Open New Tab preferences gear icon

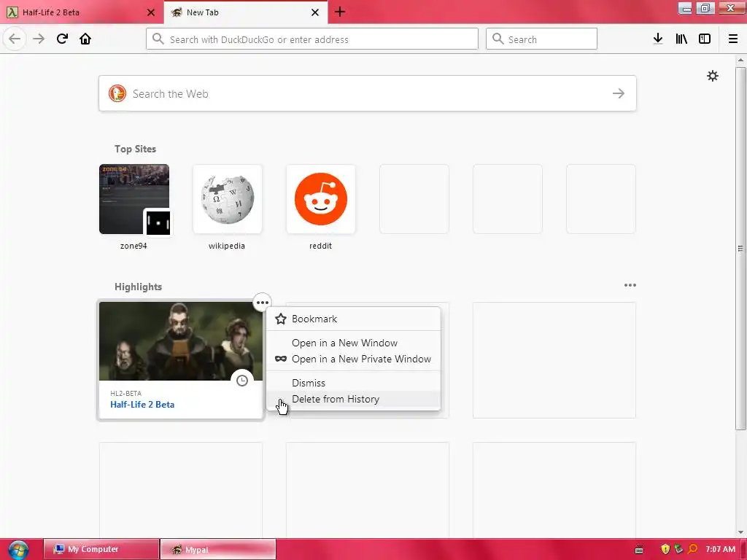pos(712,76)
